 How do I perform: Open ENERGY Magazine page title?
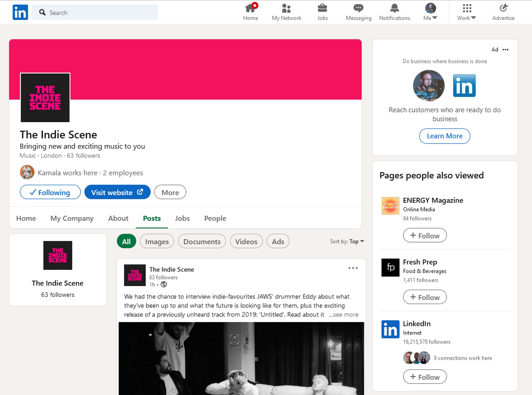point(433,200)
